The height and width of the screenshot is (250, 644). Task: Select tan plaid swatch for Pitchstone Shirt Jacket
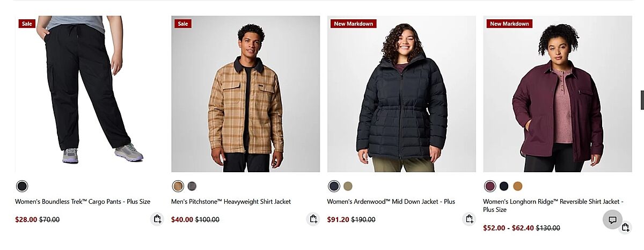click(x=178, y=186)
